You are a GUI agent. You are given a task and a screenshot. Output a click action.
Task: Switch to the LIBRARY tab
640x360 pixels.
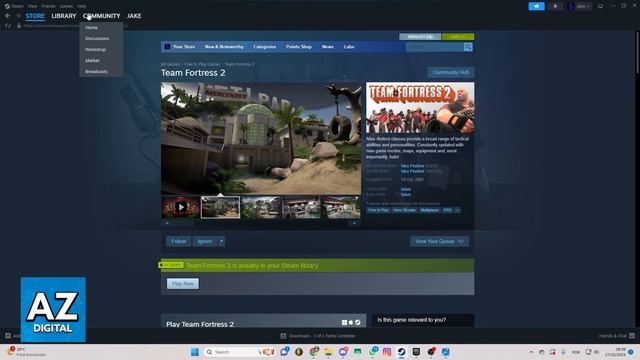64,16
